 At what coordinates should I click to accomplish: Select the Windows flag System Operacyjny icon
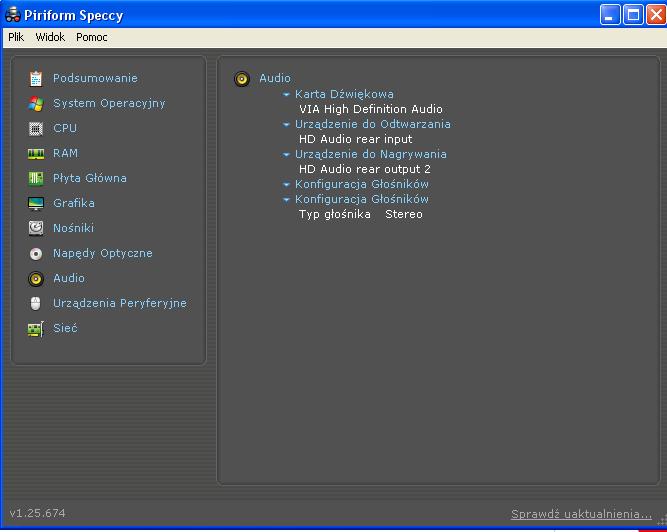pyautogui.click(x=36, y=103)
